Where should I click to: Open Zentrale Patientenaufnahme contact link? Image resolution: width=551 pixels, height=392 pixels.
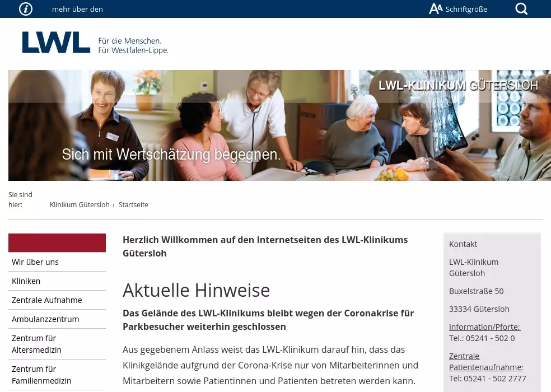pos(485,362)
